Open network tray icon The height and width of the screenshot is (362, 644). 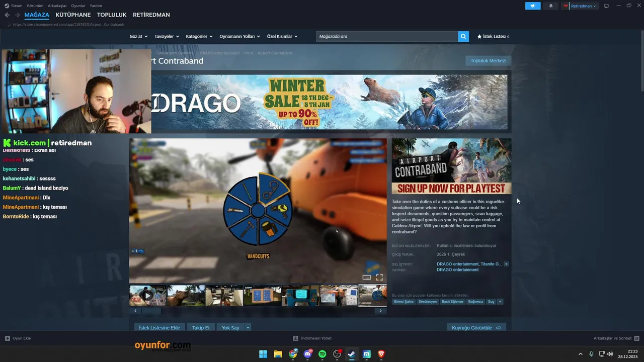(x=602, y=354)
